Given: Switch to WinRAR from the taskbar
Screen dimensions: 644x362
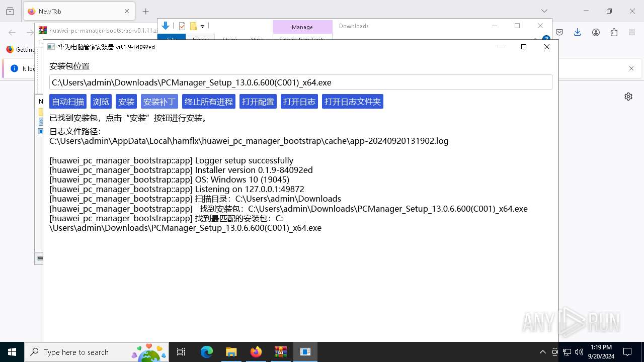Looking at the screenshot, I should pyautogui.click(x=280, y=352).
